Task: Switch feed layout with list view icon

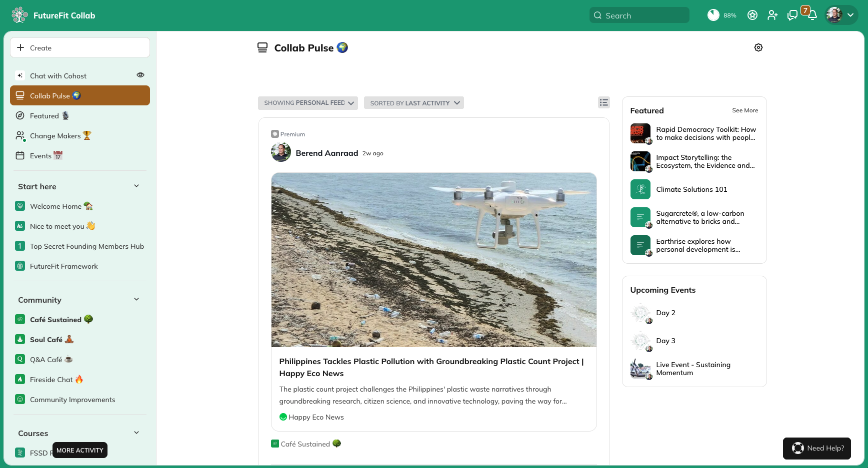Action: pyautogui.click(x=604, y=102)
